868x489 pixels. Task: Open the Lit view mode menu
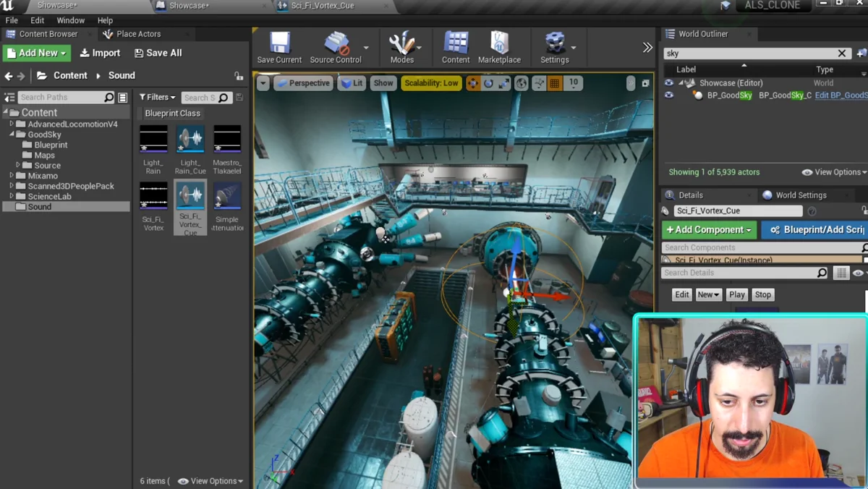352,83
